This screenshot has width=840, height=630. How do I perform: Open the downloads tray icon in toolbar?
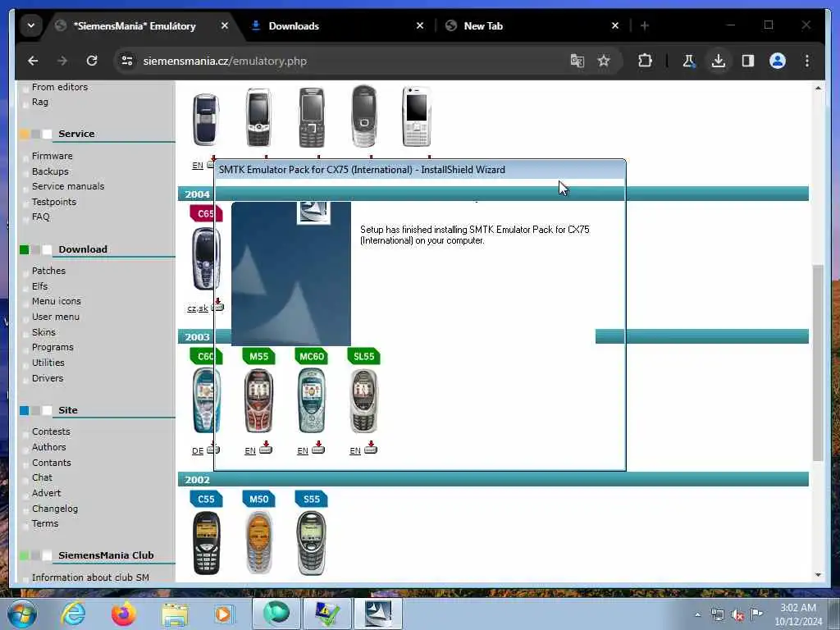click(x=719, y=61)
